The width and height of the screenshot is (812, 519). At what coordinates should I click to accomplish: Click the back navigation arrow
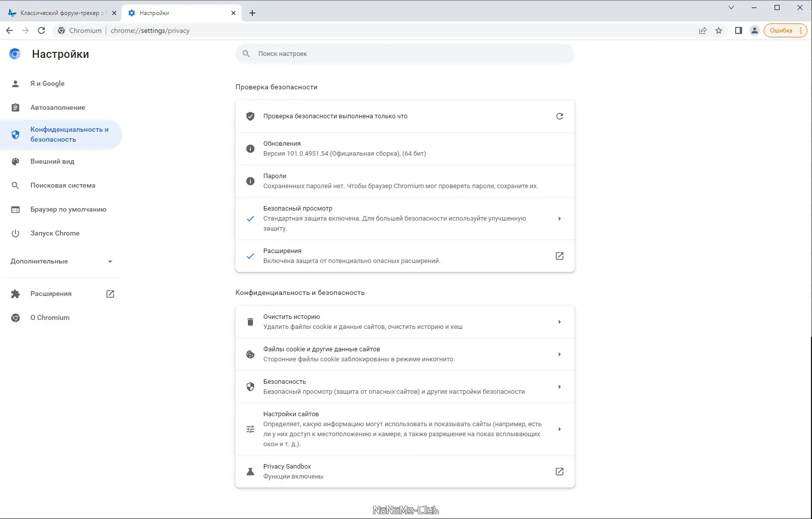pyautogui.click(x=9, y=30)
